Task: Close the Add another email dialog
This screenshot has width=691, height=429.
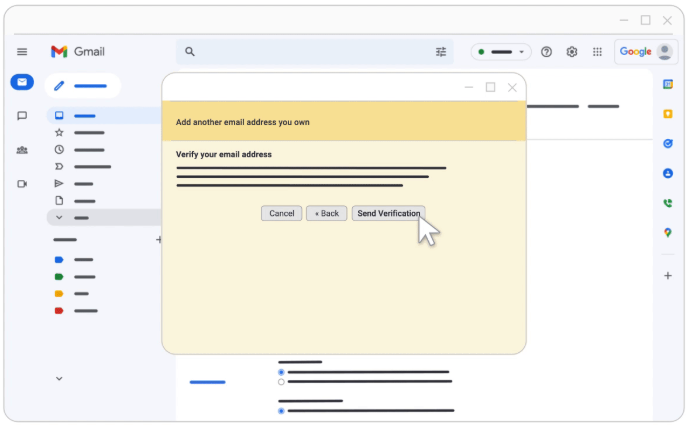Action: point(512,88)
